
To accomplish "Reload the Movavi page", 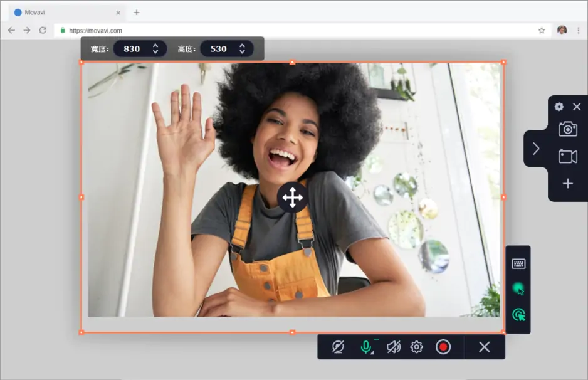I will [x=43, y=30].
